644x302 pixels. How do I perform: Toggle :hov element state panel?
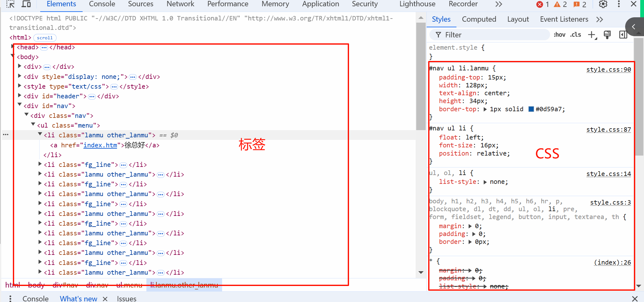click(x=559, y=35)
